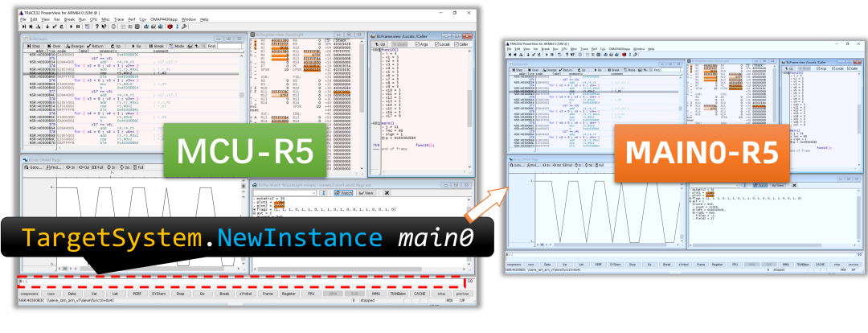The width and height of the screenshot is (868, 333).
Task: Click previous softkey in MCU-R5 bottom bar
Action: pyautogui.click(x=464, y=294)
